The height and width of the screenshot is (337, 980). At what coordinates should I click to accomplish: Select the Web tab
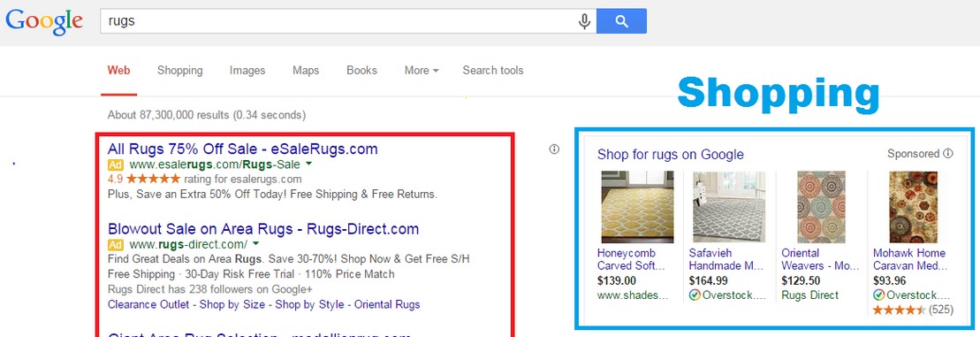pyautogui.click(x=118, y=71)
